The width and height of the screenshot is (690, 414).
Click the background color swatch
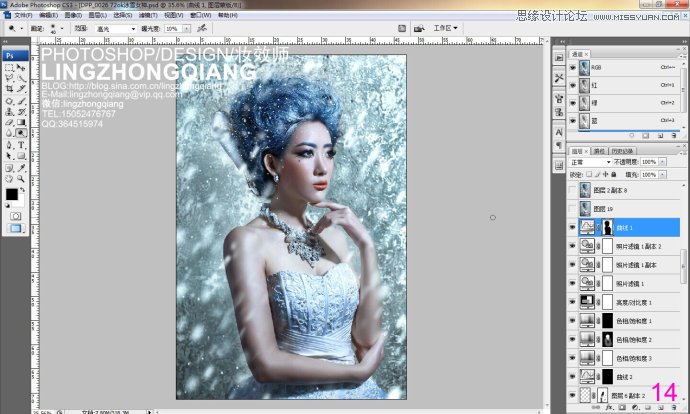[21, 202]
